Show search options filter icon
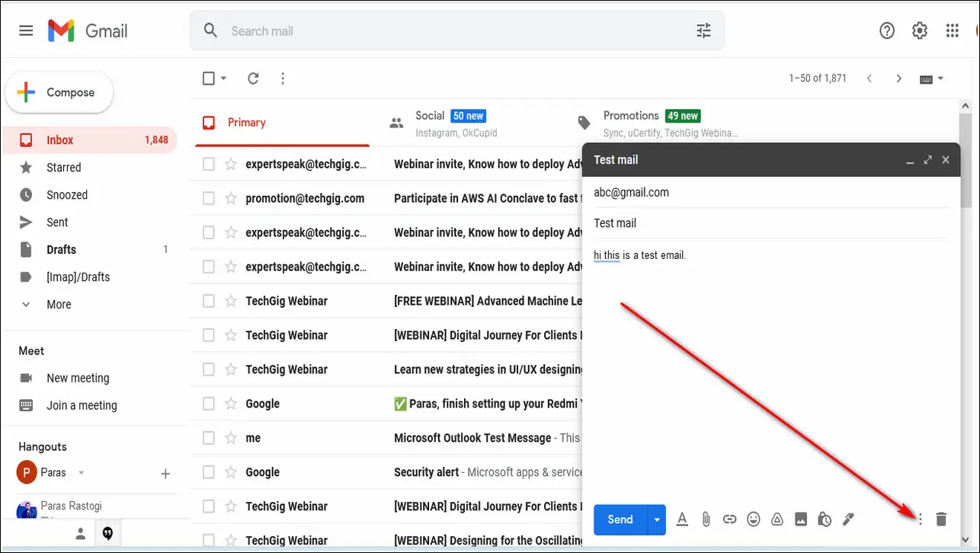Viewport: 980px width, 553px height. 703,30
